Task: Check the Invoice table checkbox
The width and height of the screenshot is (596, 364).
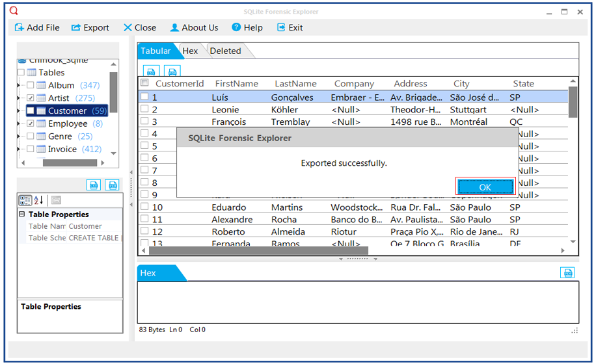Action: tap(31, 149)
